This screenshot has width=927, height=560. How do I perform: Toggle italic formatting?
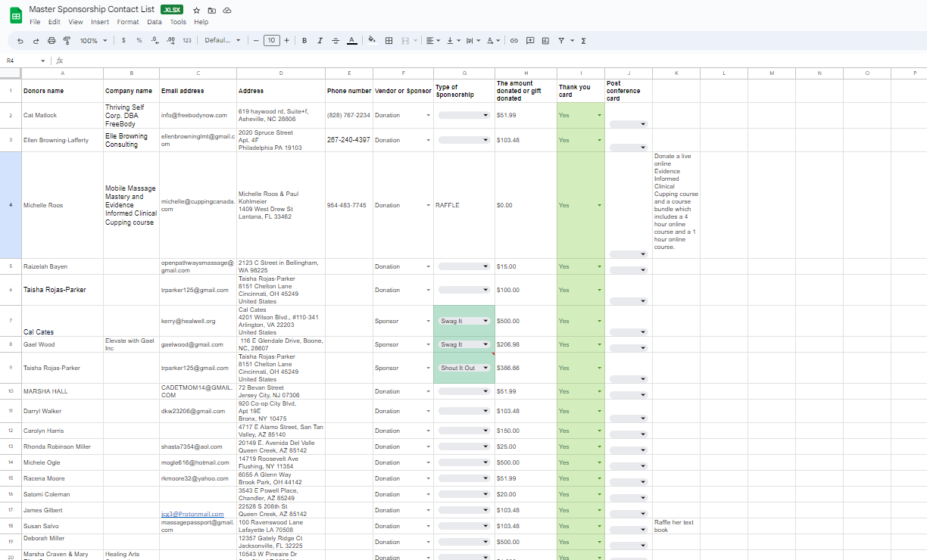click(320, 41)
